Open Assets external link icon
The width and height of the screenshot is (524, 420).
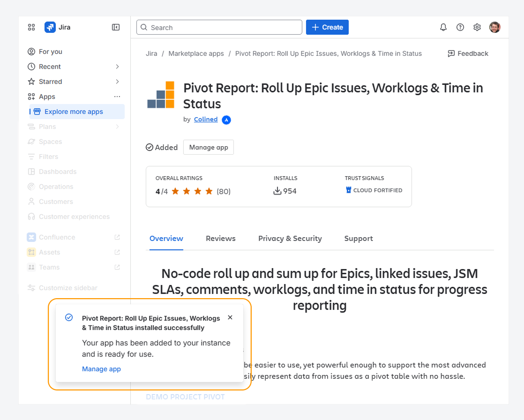tap(117, 252)
